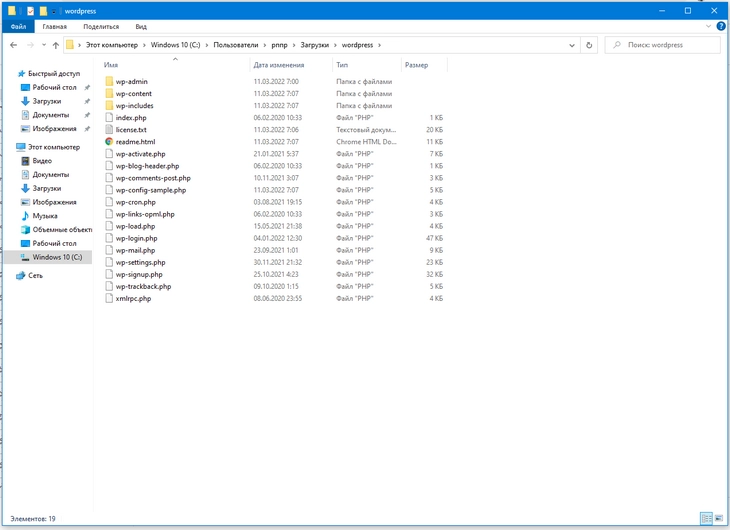Viewport: 730px width, 530px height.
Task: Select wp-blog-header.php file
Action: click(148, 166)
